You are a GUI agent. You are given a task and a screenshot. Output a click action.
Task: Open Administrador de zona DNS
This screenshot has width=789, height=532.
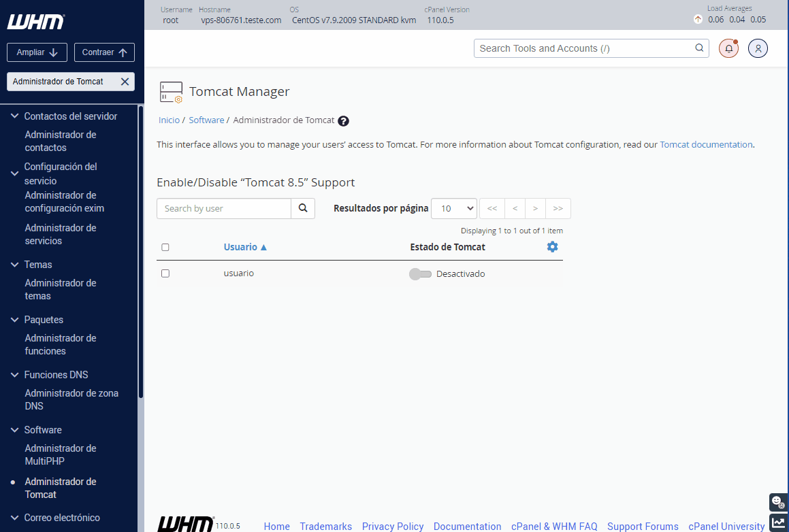pyautogui.click(x=71, y=400)
